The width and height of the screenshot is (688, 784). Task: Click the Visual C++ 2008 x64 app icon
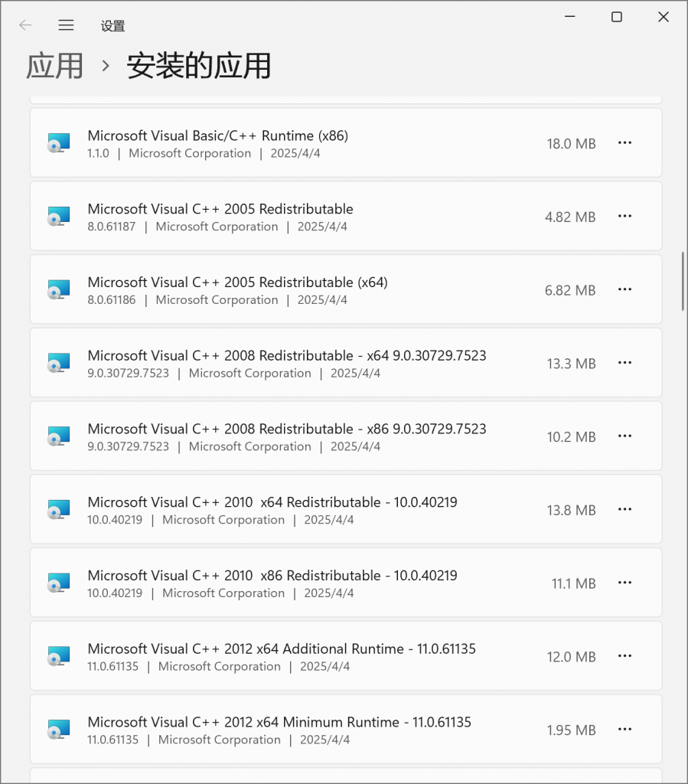coord(58,363)
